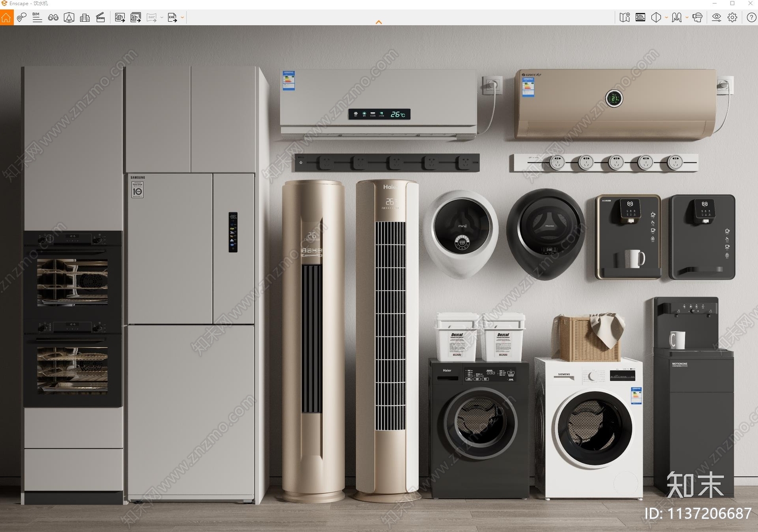The height and width of the screenshot is (532, 758).
Task: Expand the navigation mode dropdown arrow
Action: pos(686,18)
